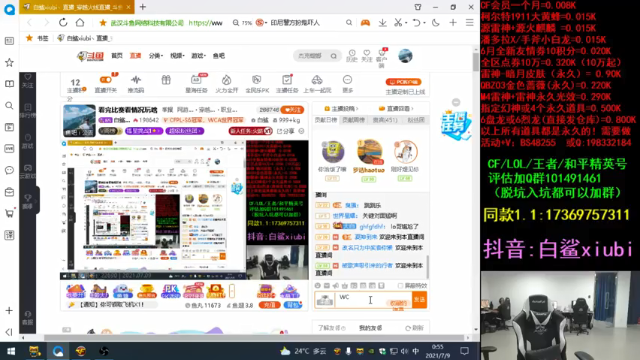
Task: Expand the scissors tool dropdown arrow
Action: point(406,23)
